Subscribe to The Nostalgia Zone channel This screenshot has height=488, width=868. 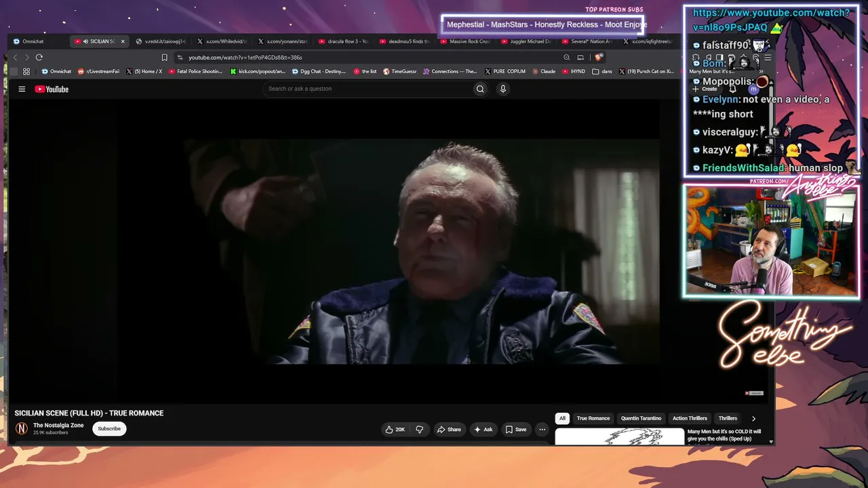coord(109,428)
